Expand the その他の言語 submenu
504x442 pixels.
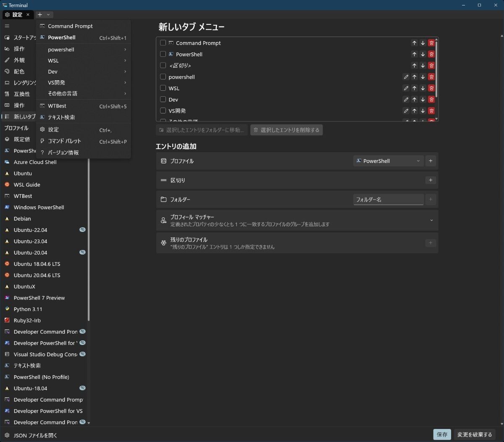tap(84, 93)
